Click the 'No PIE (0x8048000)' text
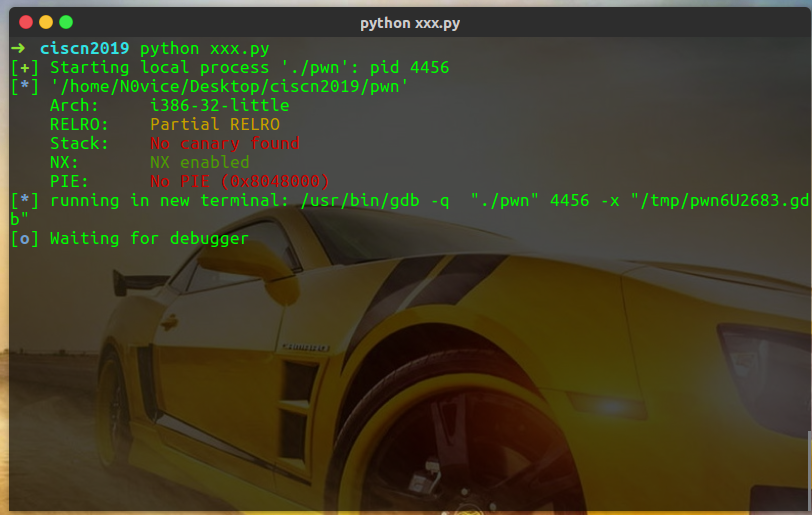The width and height of the screenshot is (812, 515). pos(239,181)
